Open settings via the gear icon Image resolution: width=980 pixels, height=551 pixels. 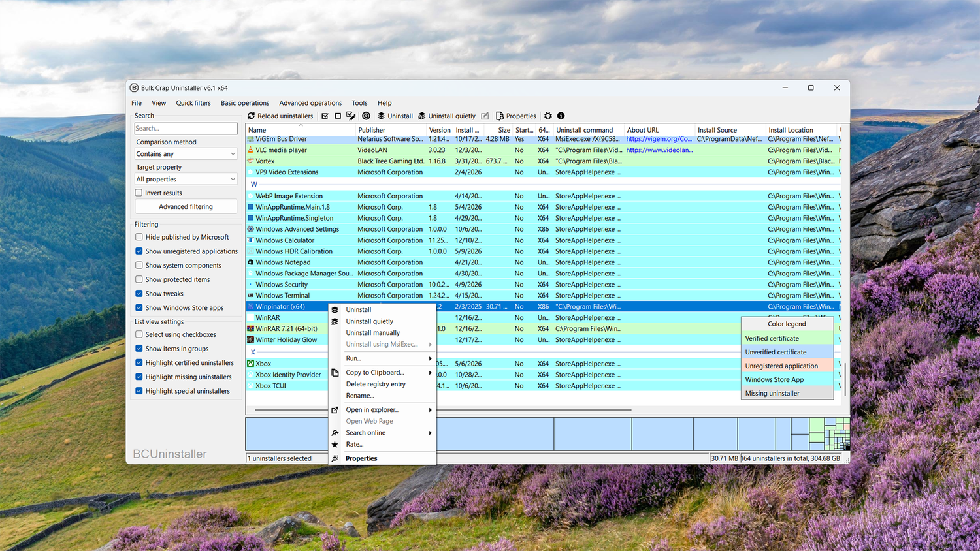(x=548, y=116)
